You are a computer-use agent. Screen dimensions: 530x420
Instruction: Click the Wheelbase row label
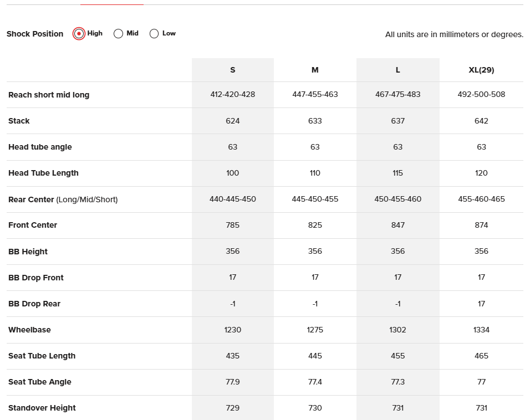pos(29,330)
